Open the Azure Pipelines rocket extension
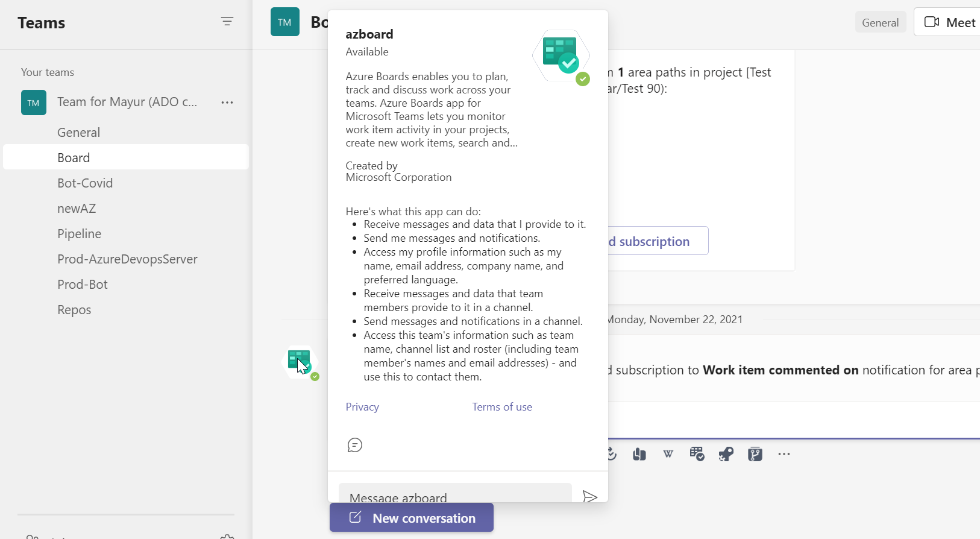The image size is (980, 539). tap(726, 454)
